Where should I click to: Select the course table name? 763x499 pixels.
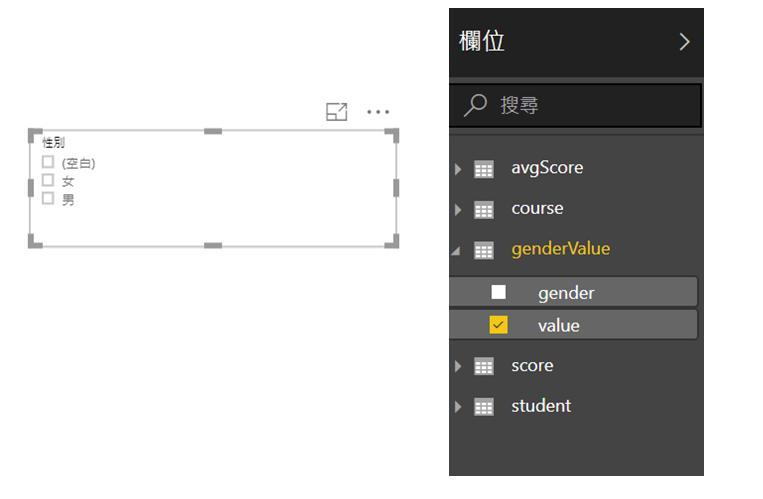tap(537, 208)
